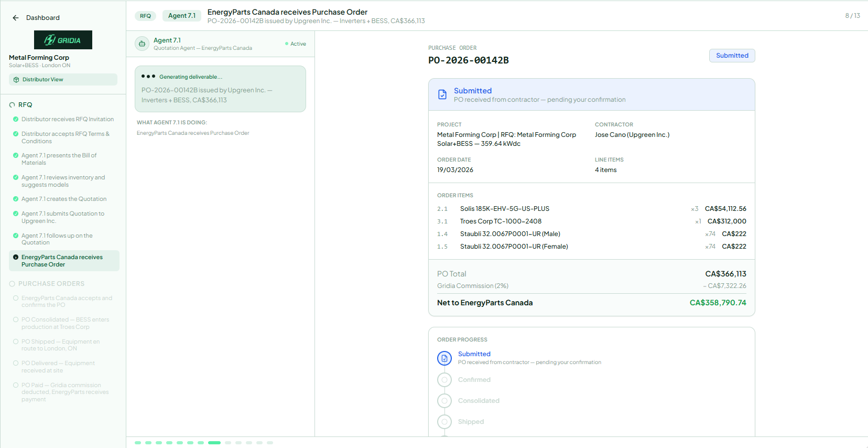Screen dimensions: 868x448
Task: Open step PO Delivered equipment received at site
Action: [x=64, y=367]
